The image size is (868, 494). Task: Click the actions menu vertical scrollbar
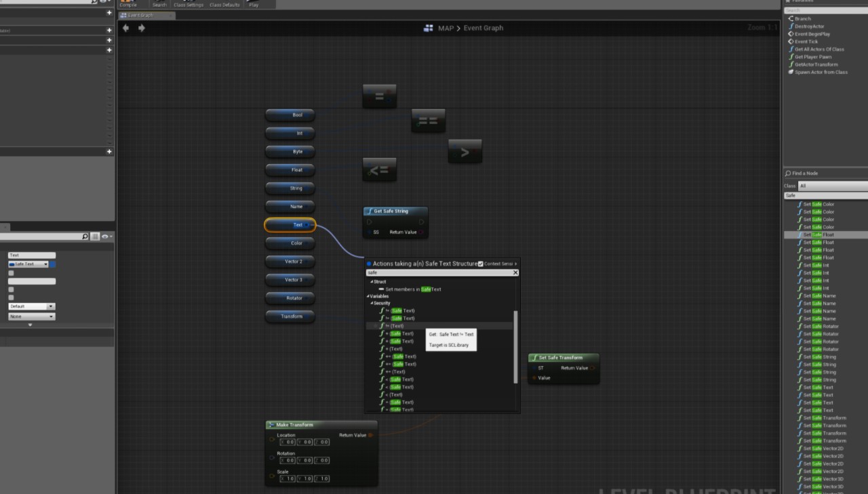point(516,347)
